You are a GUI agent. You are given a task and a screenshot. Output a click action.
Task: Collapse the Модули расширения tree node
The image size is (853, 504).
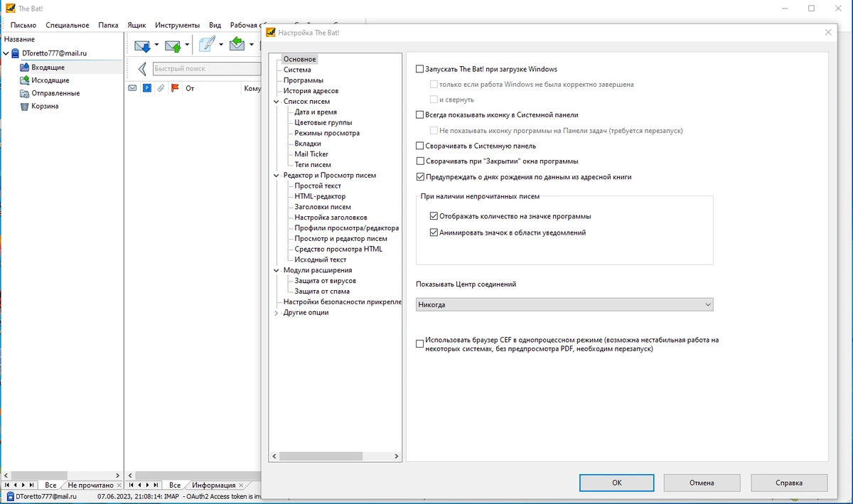point(277,270)
